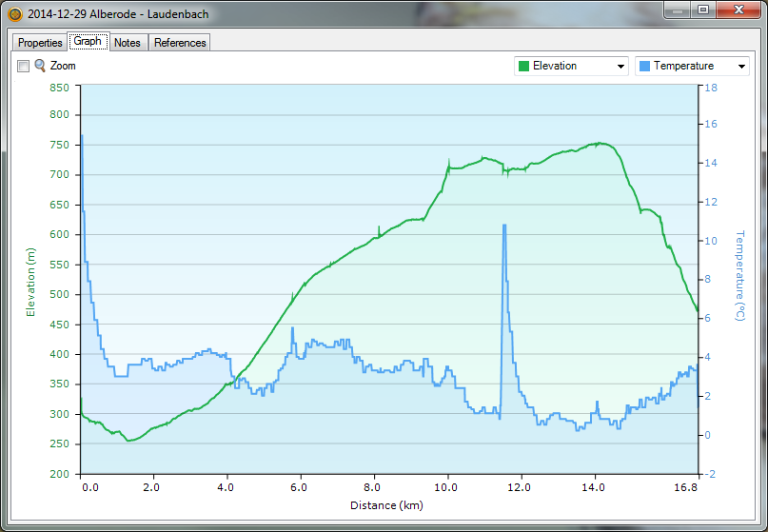Close the Alberode - Laudenbach window
This screenshot has width=768, height=532.
(738, 10)
